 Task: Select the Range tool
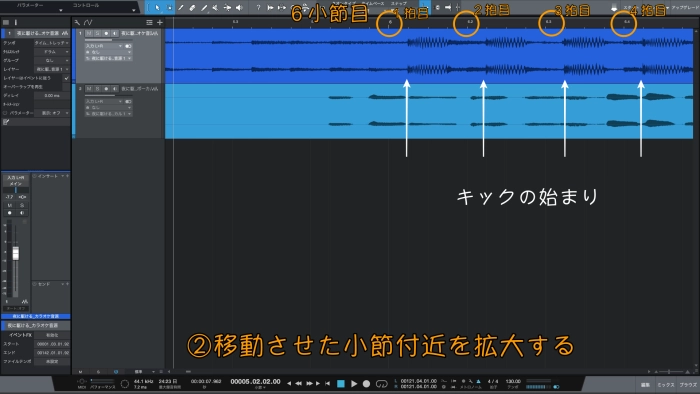tap(169, 8)
